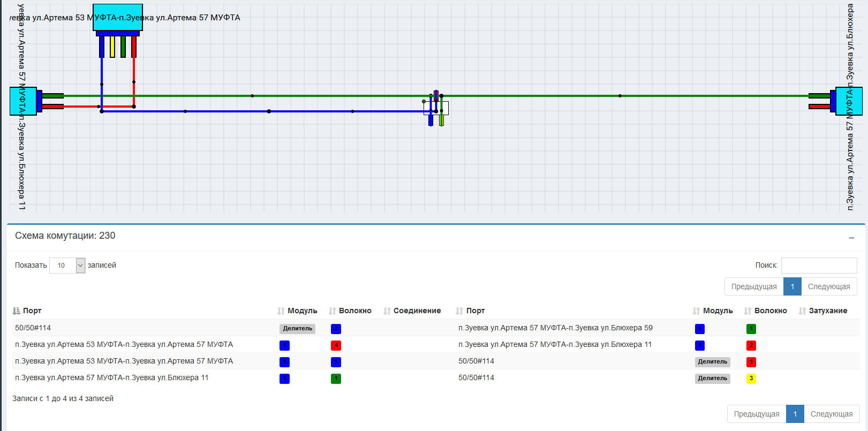Image resolution: width=868 pixels, height=431 pixels.
Task: Select page 1 in the bottom pagination
Action: [x=795, y=414]
